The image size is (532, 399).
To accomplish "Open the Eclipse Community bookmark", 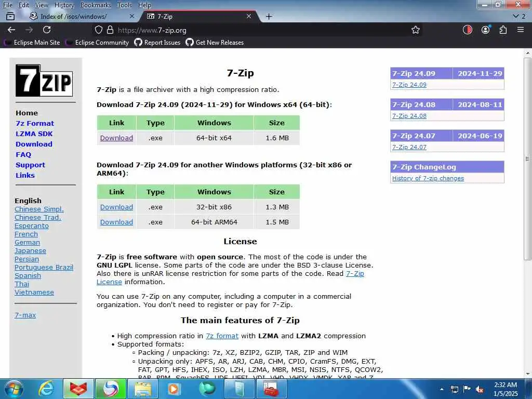I will [x=97, y=43].
